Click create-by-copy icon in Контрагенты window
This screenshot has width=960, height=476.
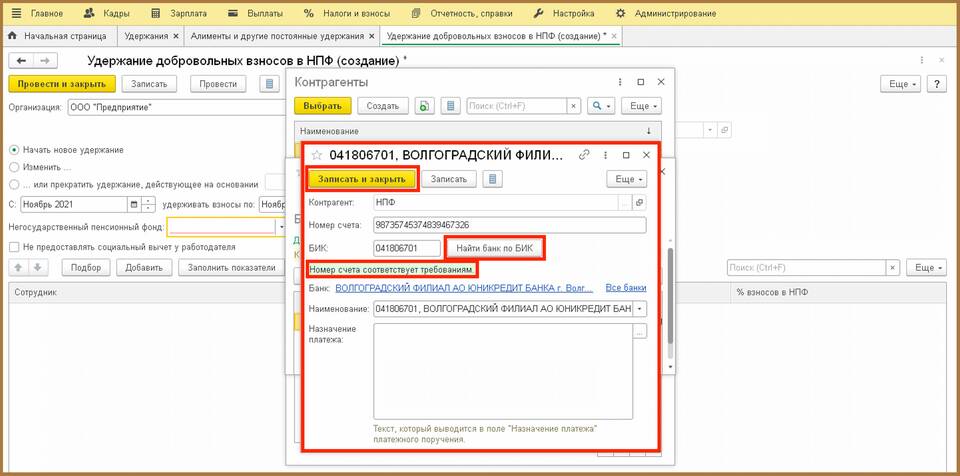pyautogui.click(x=424, y=106)
